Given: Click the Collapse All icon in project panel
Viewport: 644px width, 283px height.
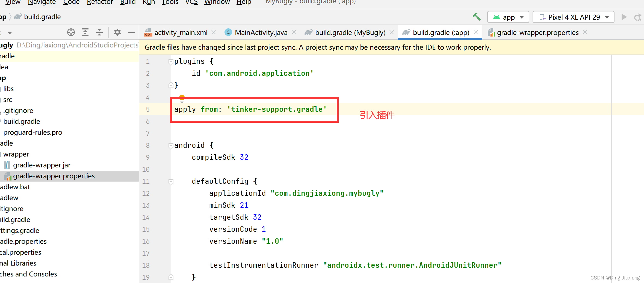Looking at the screenshot, I should (99, 32).
